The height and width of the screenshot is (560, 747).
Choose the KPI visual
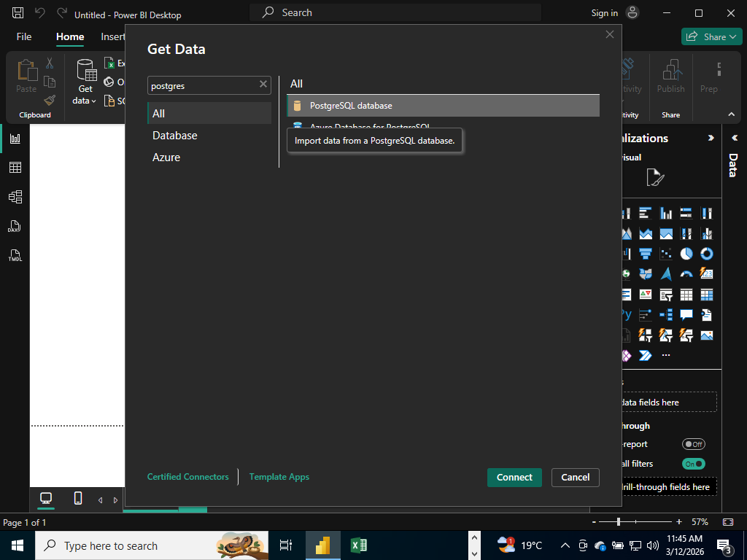coord(646,295)
